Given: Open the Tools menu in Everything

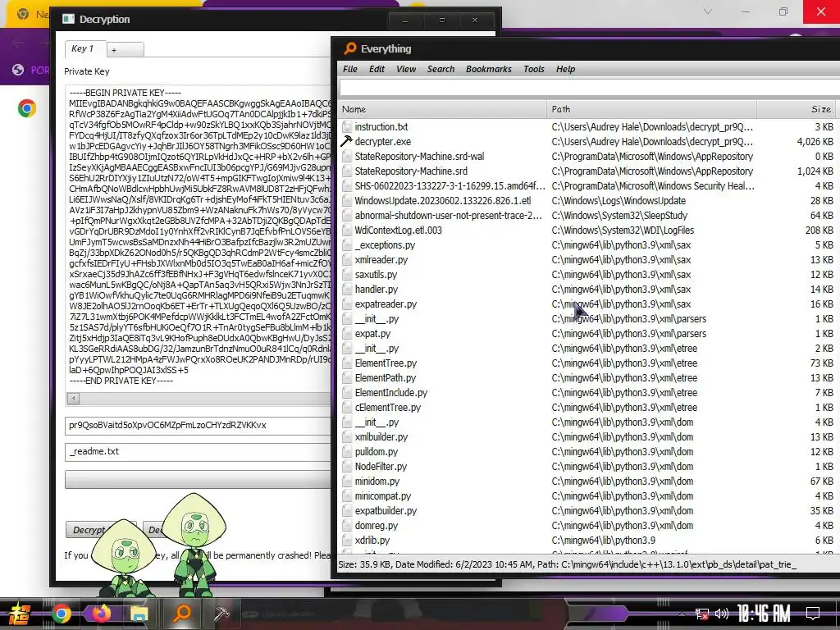Looking at the screenshot, I should tap(533, 69).
